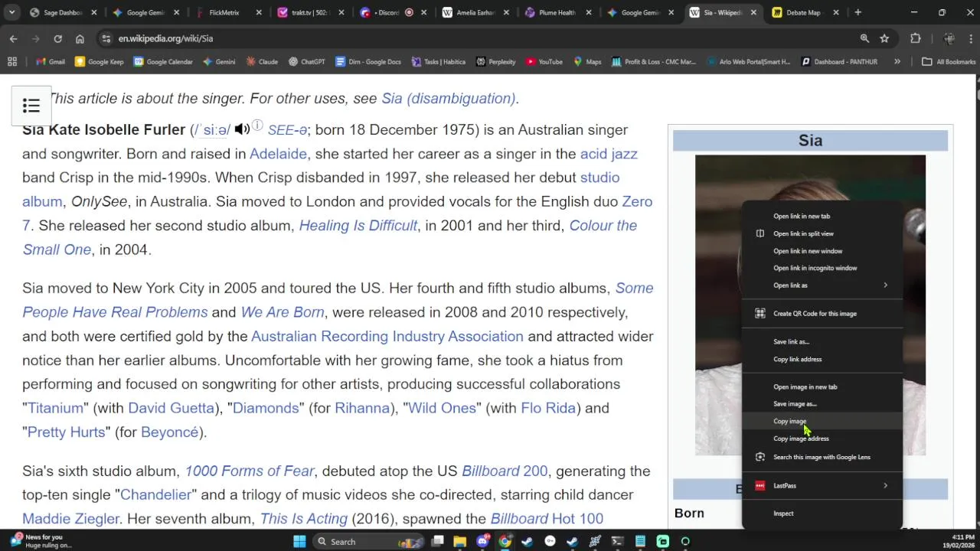Play the Sia pronunciation audio speaker icon

pyautogui.click(x=242, y=129)
